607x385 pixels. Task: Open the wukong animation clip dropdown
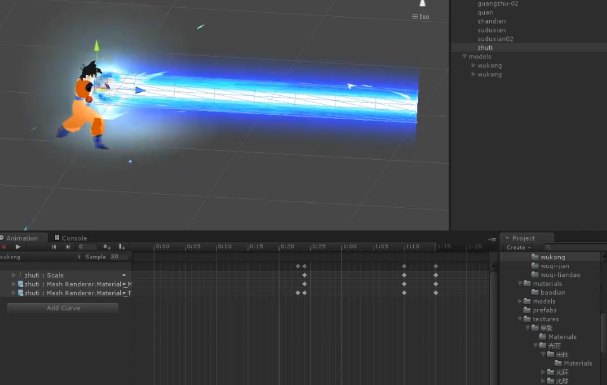pyautogui.click(x=41, y=257)
